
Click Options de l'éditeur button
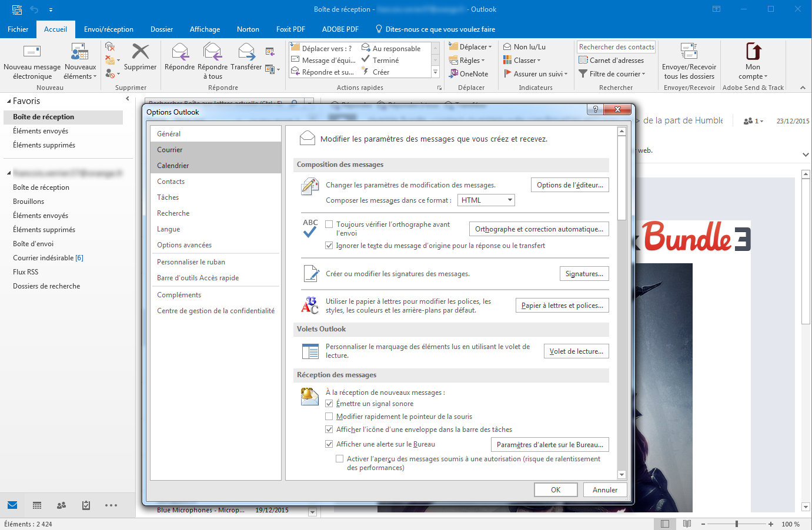click(x=570, y=185)
